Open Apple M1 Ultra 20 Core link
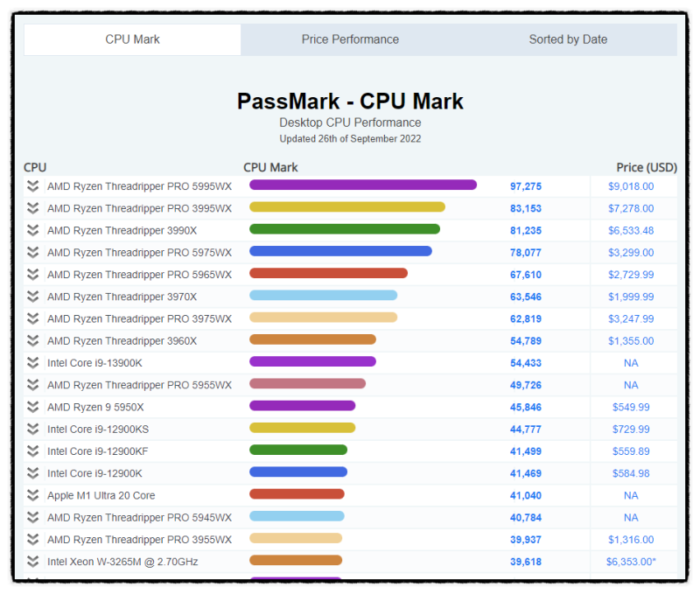Screen dimensions: 700x594 point(101,496)
